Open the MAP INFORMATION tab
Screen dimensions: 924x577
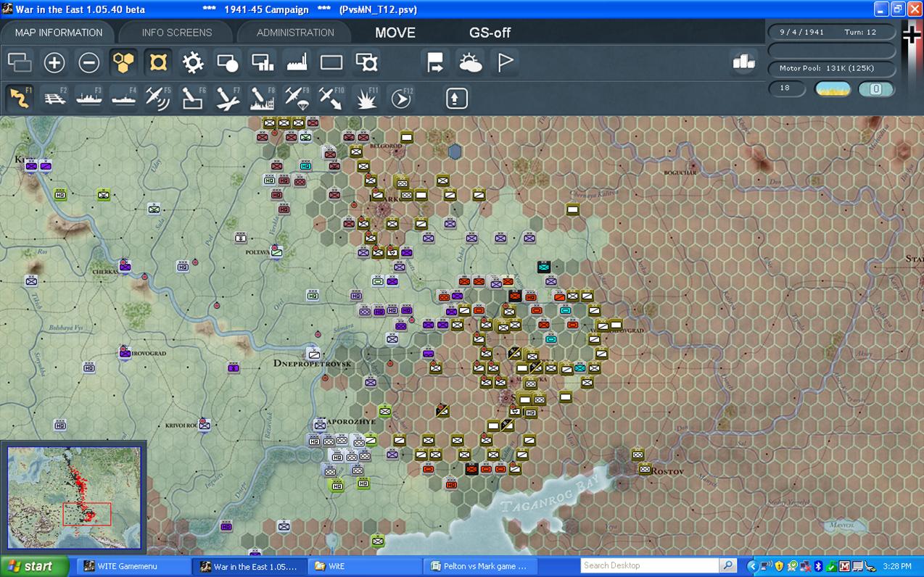tap(59, 33)
